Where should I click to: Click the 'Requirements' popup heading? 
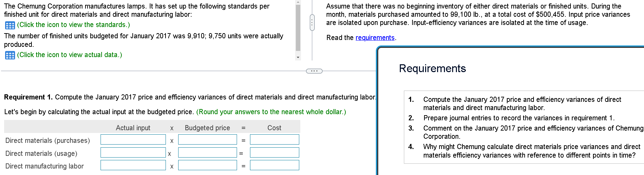click(x=432, y=68)
